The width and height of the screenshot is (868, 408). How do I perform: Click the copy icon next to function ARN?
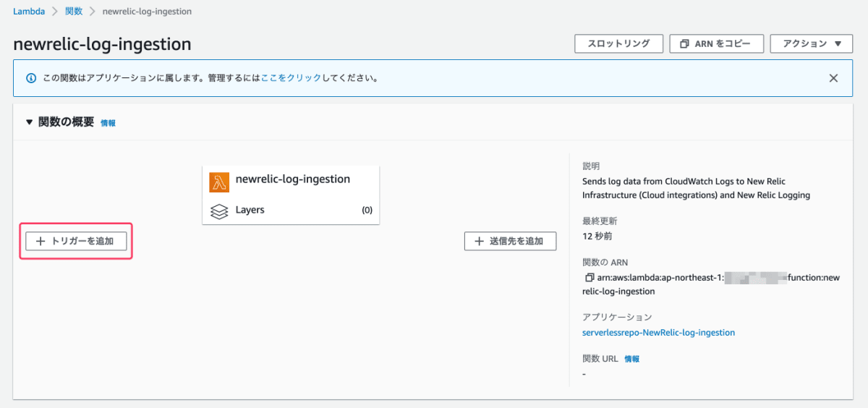[589, 278]
